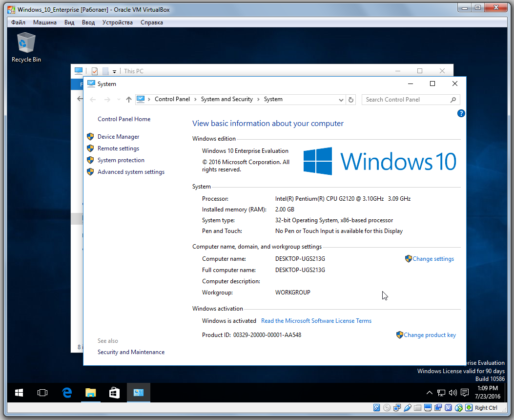This screenshot has width=514, height=420.
Task: Click Change product key link
Action: [x=430, y=335]
